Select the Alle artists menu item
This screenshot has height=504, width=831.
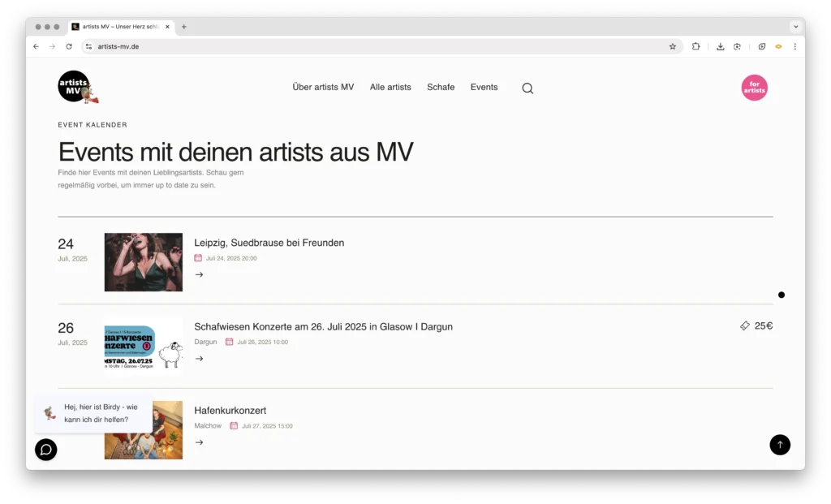tap(390, 87)
